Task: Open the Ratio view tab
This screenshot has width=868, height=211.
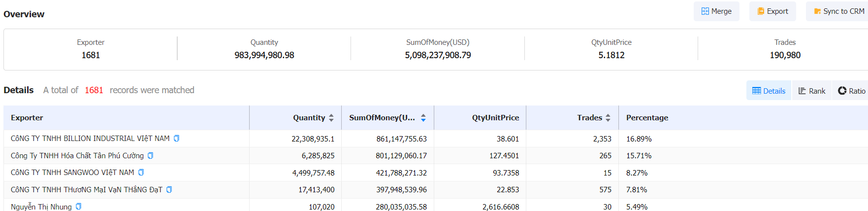Action: click(x=851, y=91)
